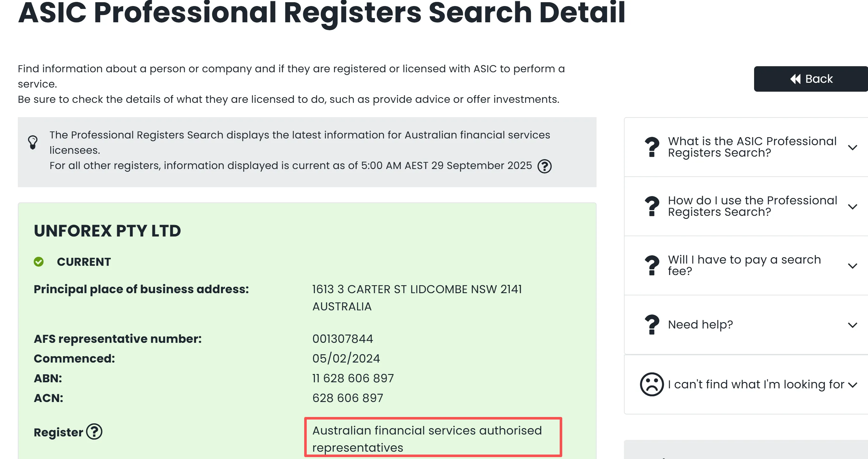Click the sad face icon
Screen dimensions: 868x459
[652, 384]
